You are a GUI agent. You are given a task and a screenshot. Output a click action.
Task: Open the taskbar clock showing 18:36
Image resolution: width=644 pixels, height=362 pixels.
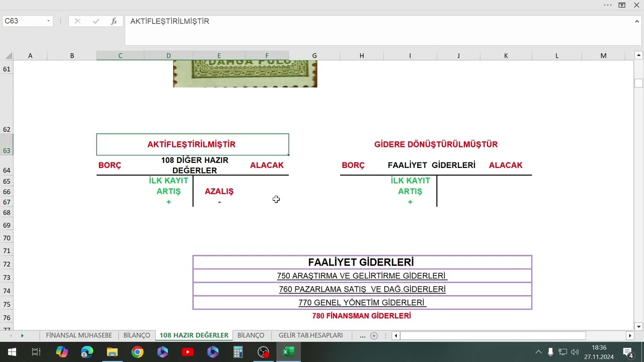599,352
